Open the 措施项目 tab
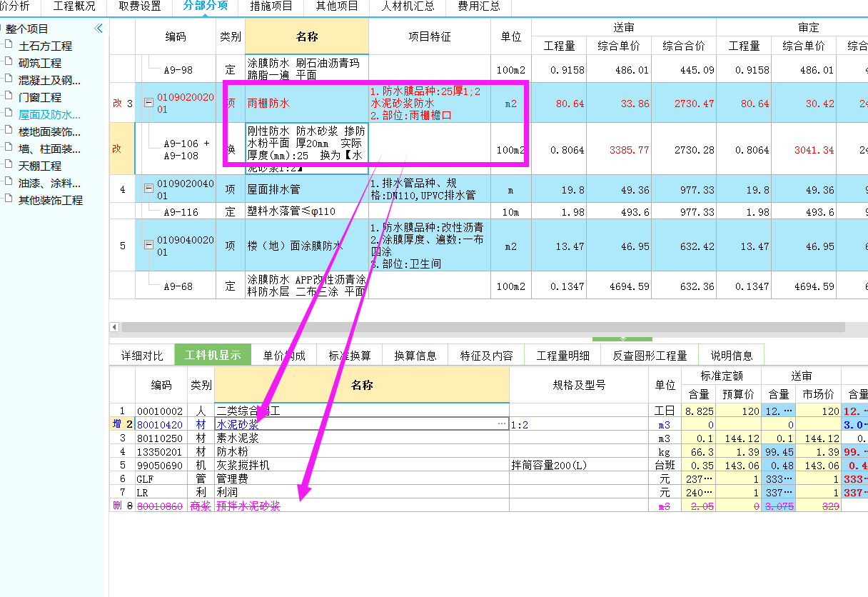Screen dimensions: 868x597 pos(271,6)
